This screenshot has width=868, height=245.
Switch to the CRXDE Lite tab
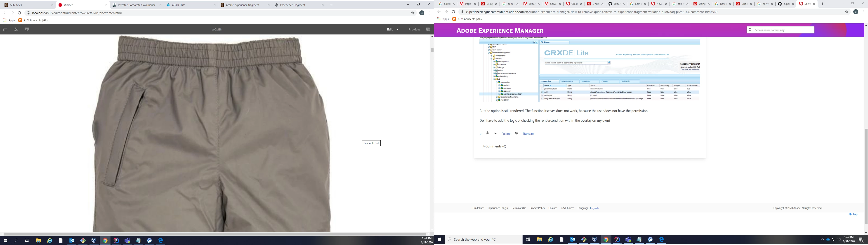click(x=179, y=5)
